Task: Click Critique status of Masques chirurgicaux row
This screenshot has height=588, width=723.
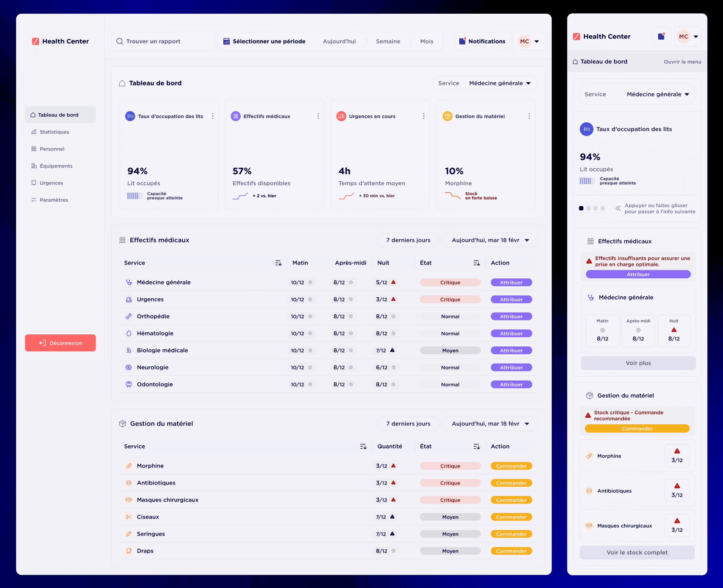Action: pyautogui.click(x=450, y=500)
